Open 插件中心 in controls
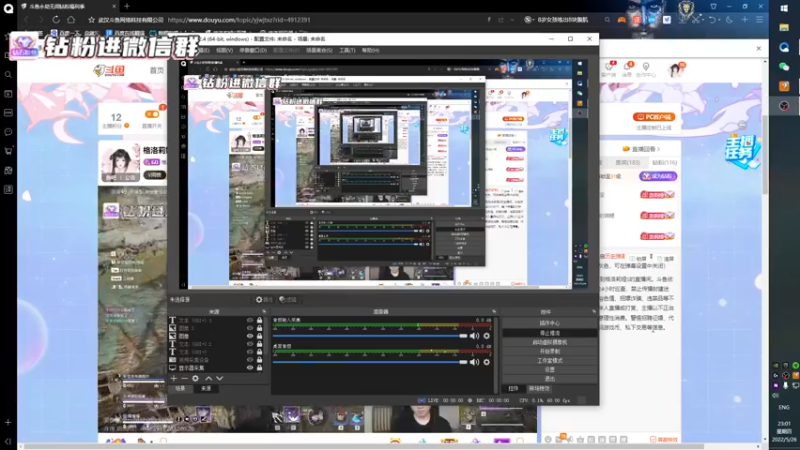The image size is (800, 450). click(549, 323)
